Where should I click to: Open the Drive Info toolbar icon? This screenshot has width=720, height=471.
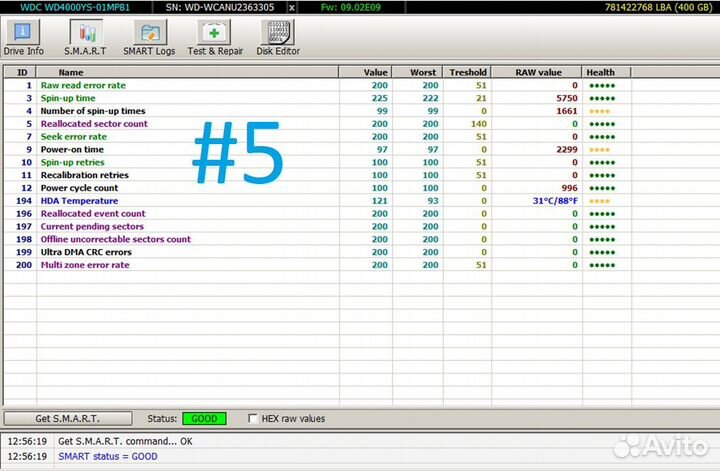click(23, 37)
